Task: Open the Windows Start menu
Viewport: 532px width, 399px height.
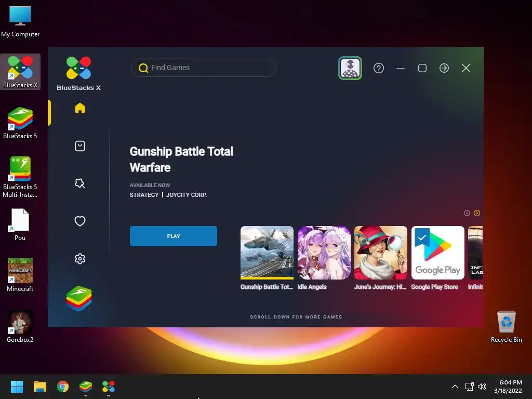Action: tap(17, 387)
